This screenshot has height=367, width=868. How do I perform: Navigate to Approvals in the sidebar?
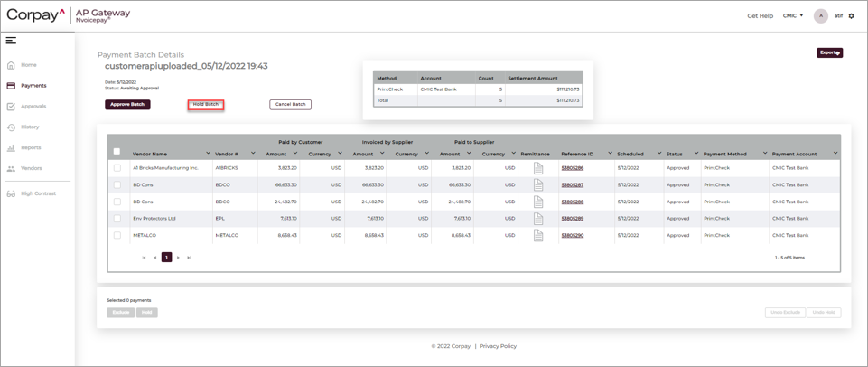pos(33,107)
